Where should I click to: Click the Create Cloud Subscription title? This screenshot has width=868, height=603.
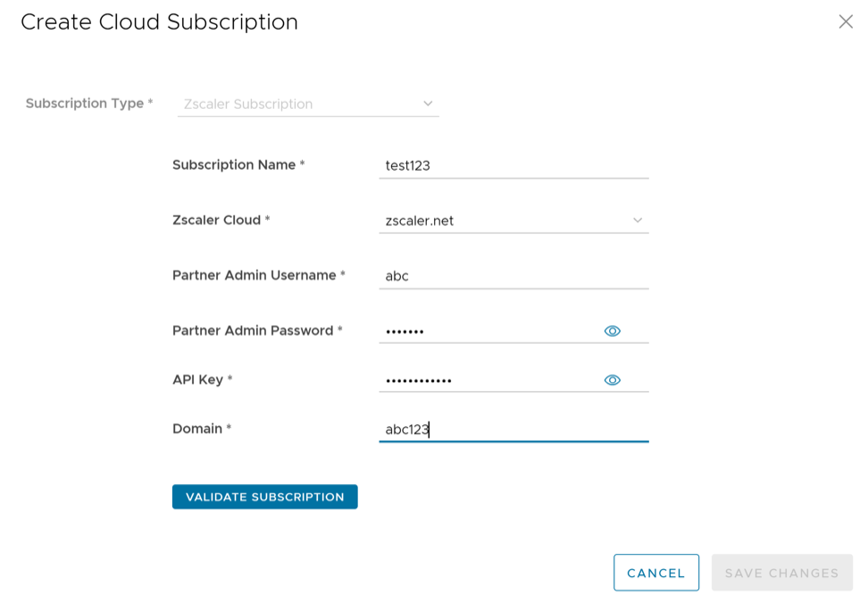click(x=159, y=22)
